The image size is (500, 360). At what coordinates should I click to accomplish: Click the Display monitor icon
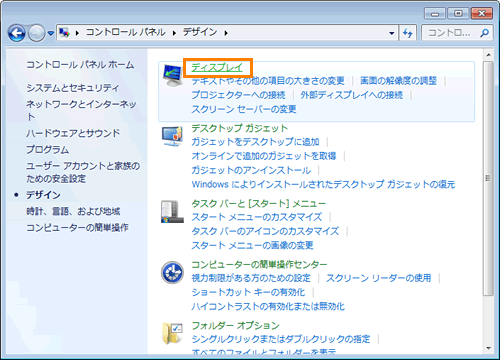pyautogui.click(x=172, y=75)
